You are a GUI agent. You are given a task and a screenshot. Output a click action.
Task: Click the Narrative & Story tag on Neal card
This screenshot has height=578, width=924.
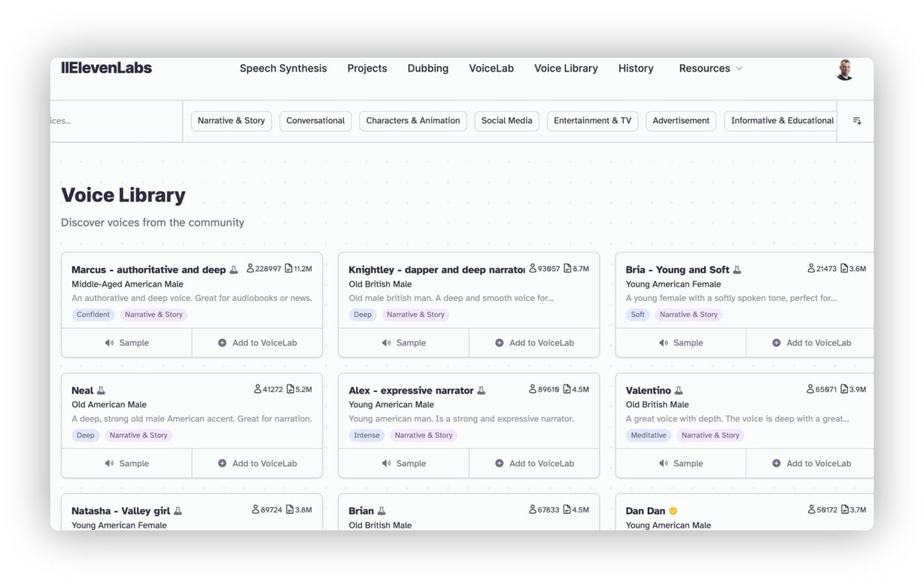(x=138, y=435)
